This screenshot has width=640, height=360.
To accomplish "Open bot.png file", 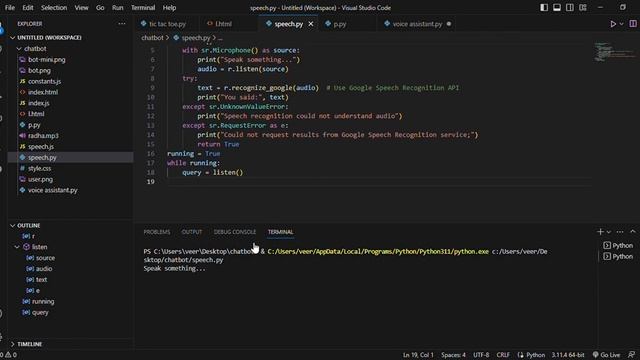I will (x=39, y=71).
